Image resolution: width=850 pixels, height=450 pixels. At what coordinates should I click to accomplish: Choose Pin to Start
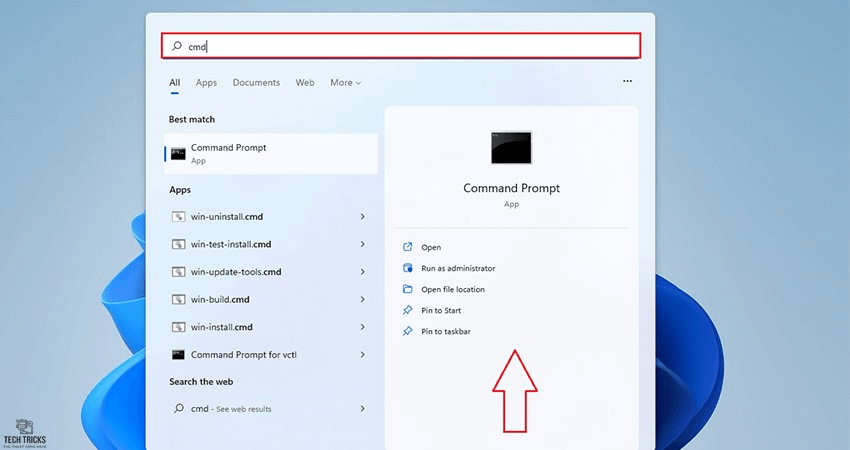click(441, 311)
